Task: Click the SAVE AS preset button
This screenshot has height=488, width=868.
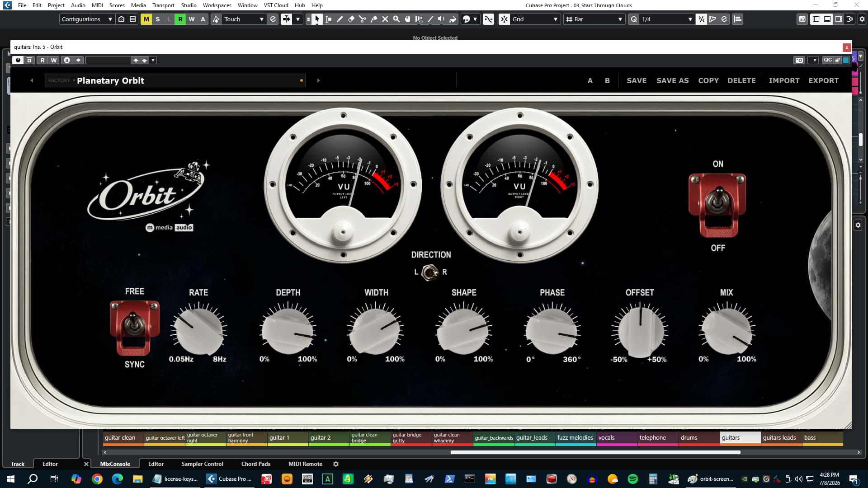Action: pyautogui.click(x=672, y=80)
